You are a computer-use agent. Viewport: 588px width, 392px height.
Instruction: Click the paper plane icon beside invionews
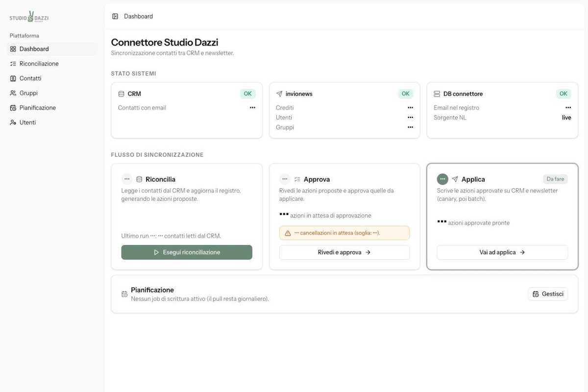click(279, 94)
